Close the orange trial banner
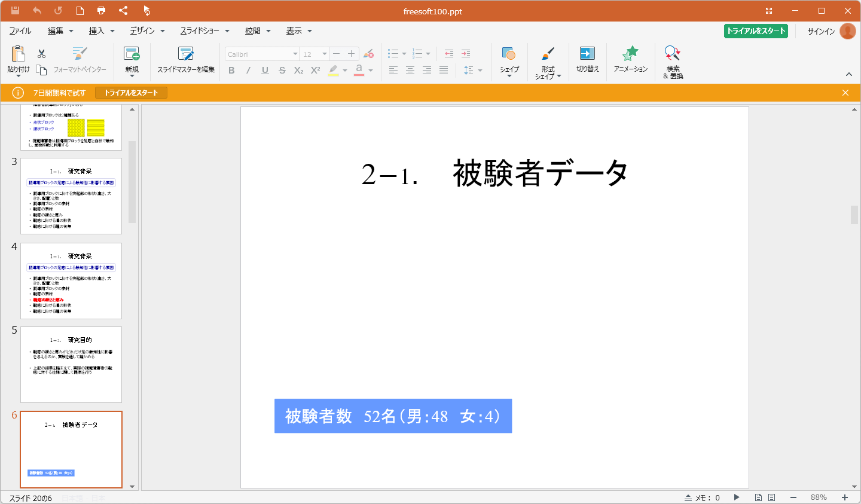The height and width of the screenshot is (504, 861). click(x=845, y=93)
